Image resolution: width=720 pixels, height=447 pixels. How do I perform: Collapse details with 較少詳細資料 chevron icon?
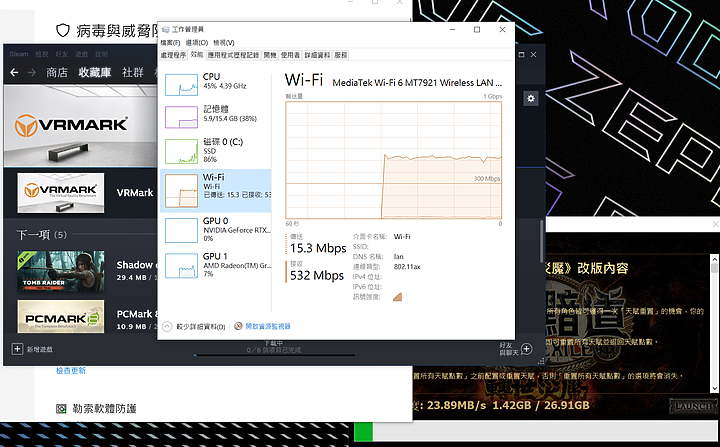point(167,326)
